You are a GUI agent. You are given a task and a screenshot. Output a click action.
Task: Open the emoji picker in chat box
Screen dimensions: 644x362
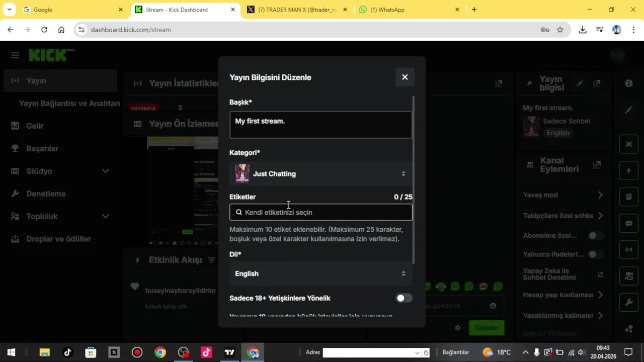tap(493, 306)
